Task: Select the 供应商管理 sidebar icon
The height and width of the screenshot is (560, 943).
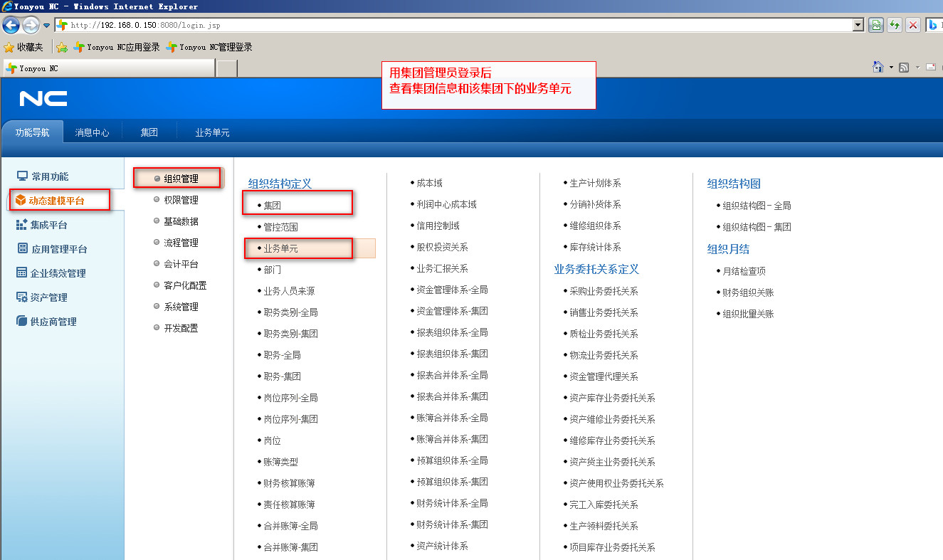Action: pos(22,322)
